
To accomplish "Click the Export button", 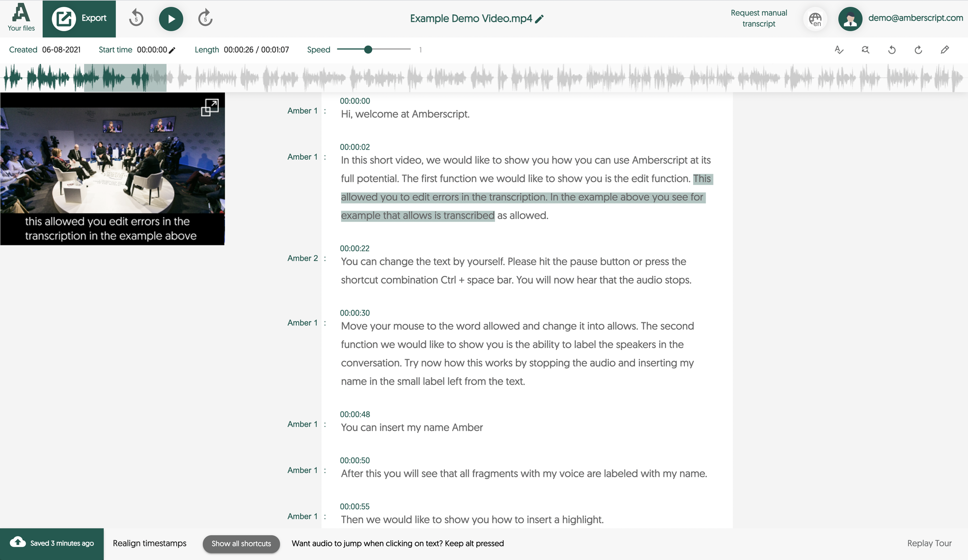I will click(x=79, y=18).
